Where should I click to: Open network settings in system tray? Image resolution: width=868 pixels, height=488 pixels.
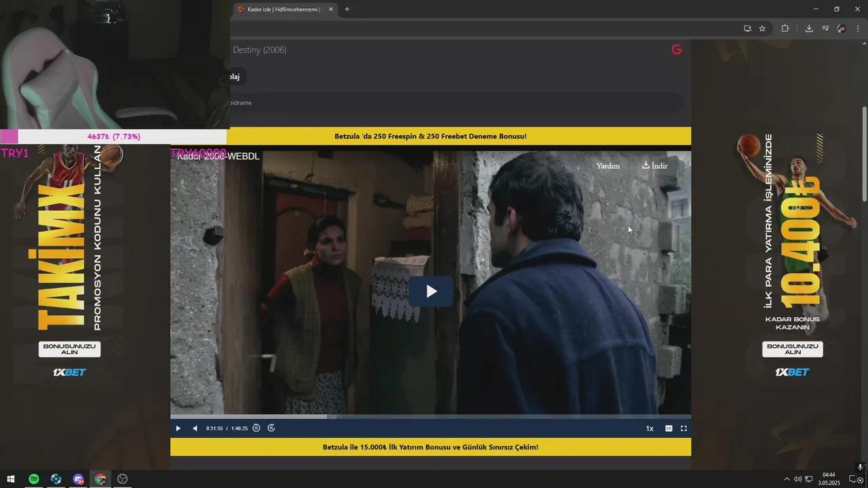[809, 479]
